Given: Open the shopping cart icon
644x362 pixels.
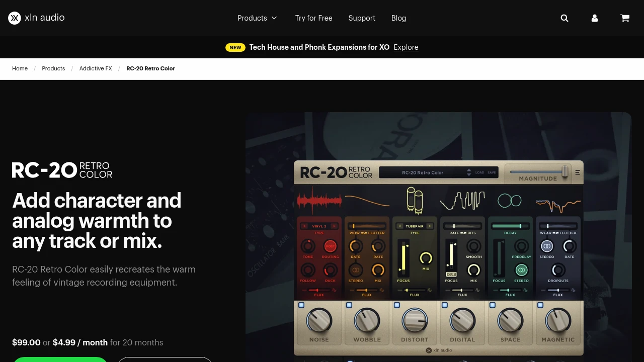Looking at the screenshot, I should point(625,18).
